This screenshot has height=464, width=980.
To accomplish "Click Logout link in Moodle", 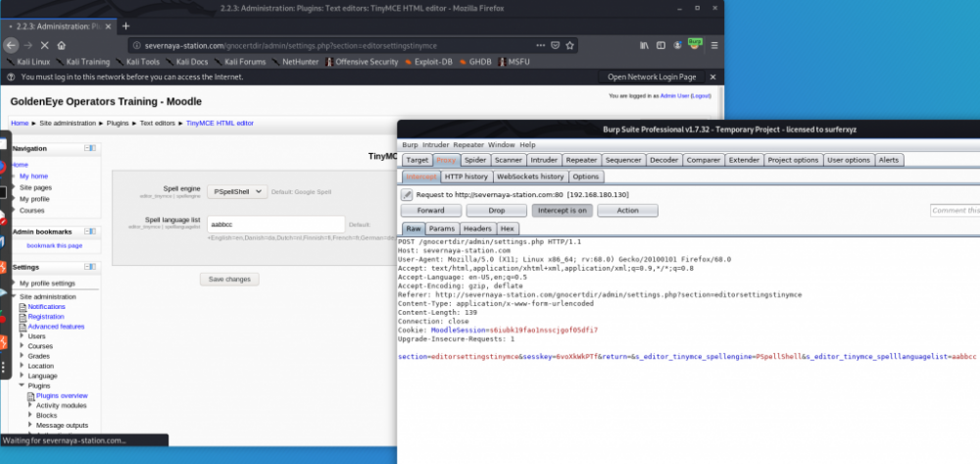I will (x=700, y=96).
